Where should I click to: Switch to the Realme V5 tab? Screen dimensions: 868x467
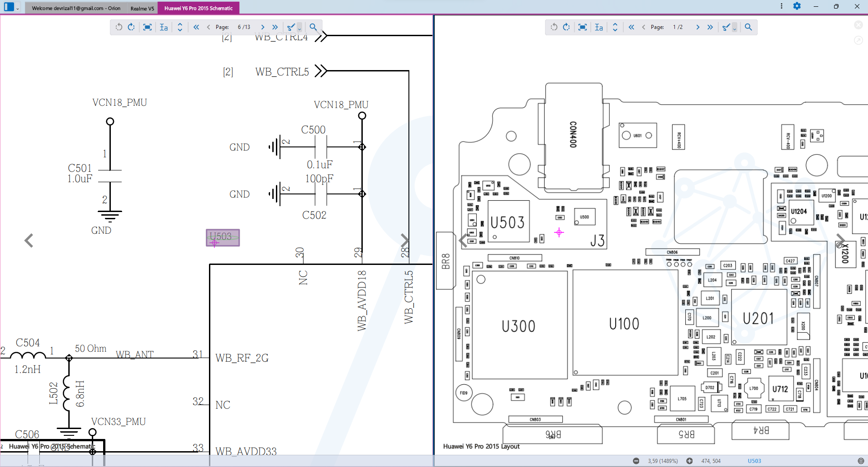142,8
